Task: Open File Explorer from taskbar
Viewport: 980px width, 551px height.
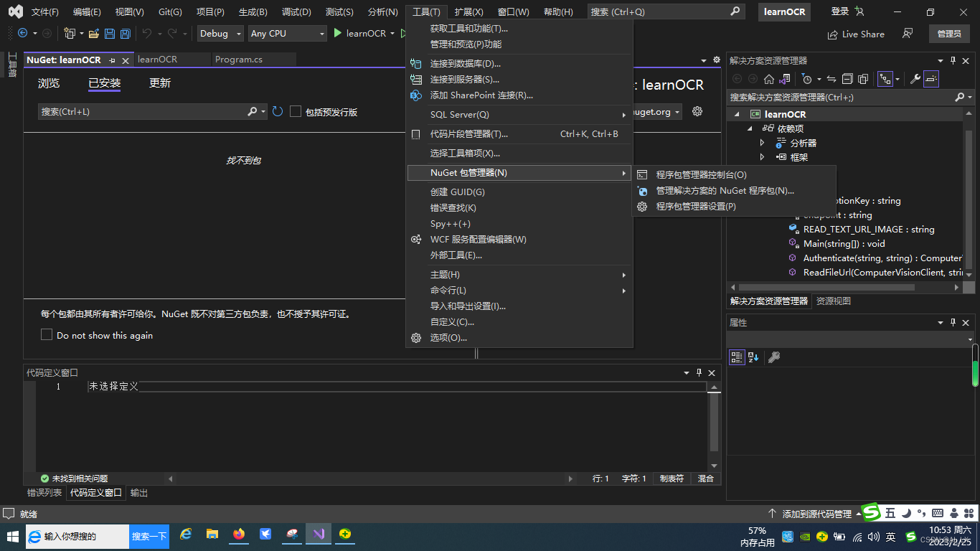Action: pyautogui.click(x=212, y=534)
